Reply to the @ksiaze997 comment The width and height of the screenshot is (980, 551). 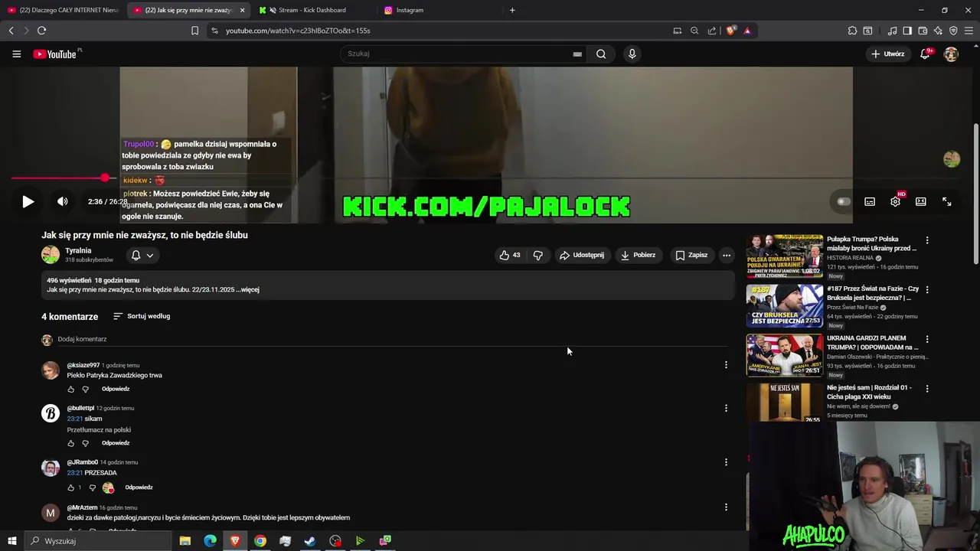[x=116, y=389]
